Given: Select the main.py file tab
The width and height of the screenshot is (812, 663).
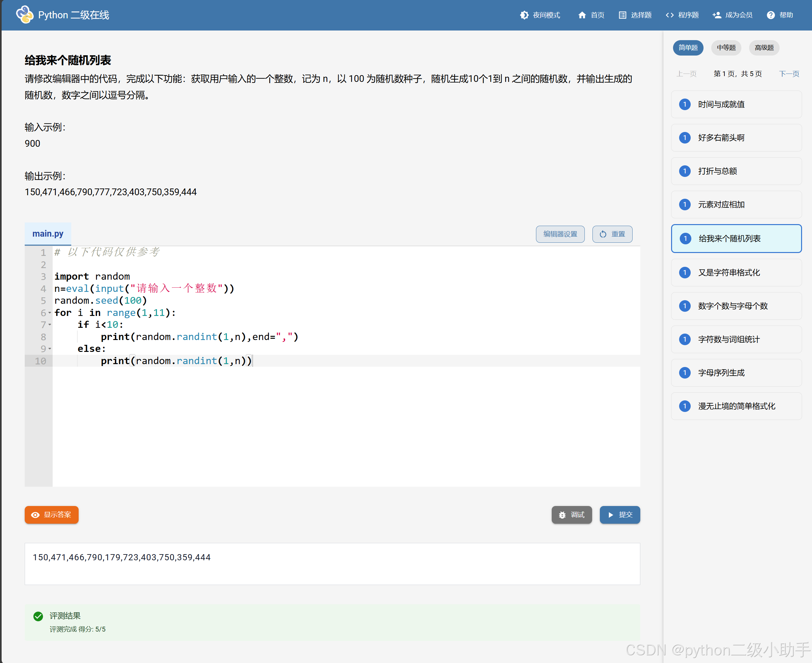Looking at the screenshot, I should pos(48,234).
